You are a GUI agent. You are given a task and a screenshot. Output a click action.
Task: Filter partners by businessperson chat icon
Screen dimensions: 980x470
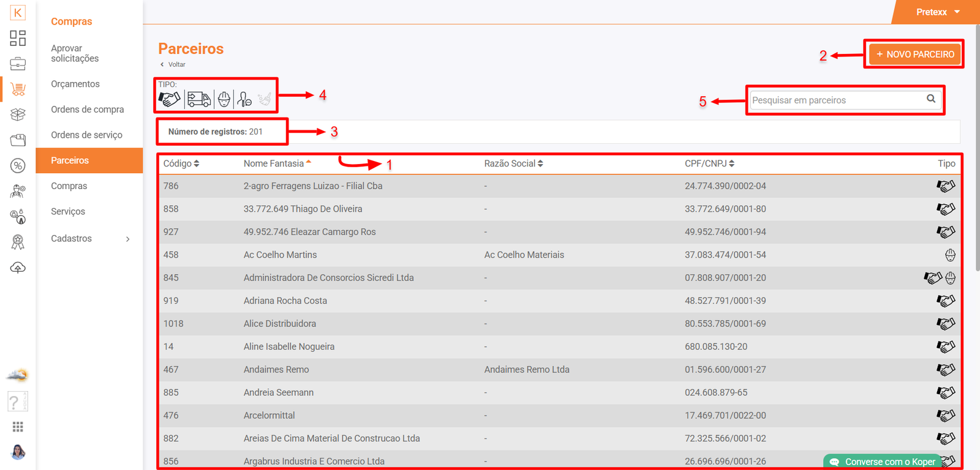[244, 99]
